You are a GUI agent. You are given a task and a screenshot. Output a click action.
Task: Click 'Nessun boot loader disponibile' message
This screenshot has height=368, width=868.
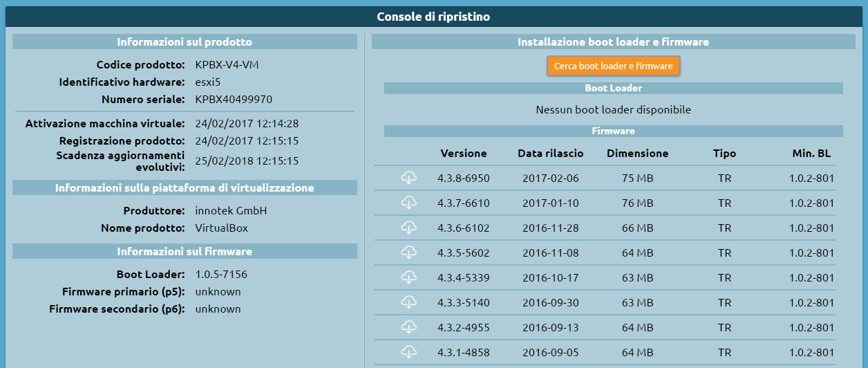point(613,110)
